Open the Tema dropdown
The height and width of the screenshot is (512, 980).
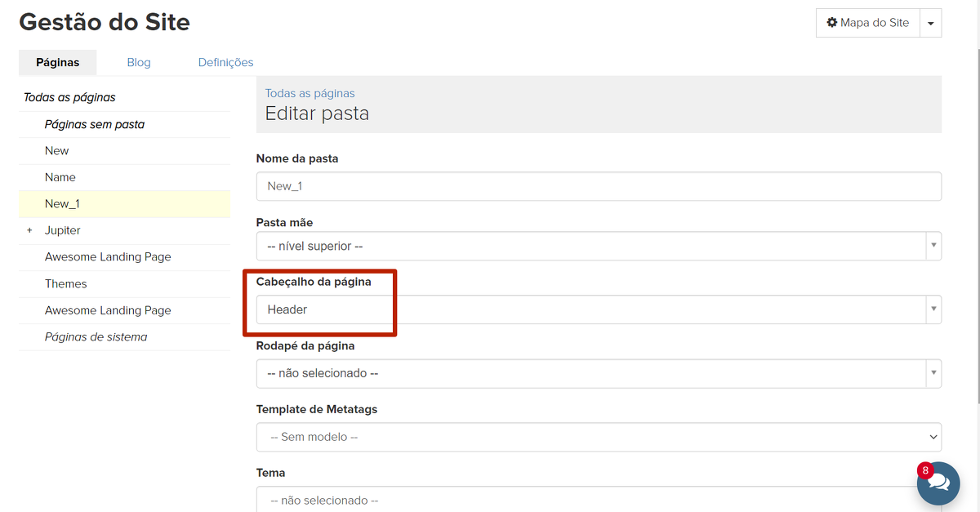[598, 500]
